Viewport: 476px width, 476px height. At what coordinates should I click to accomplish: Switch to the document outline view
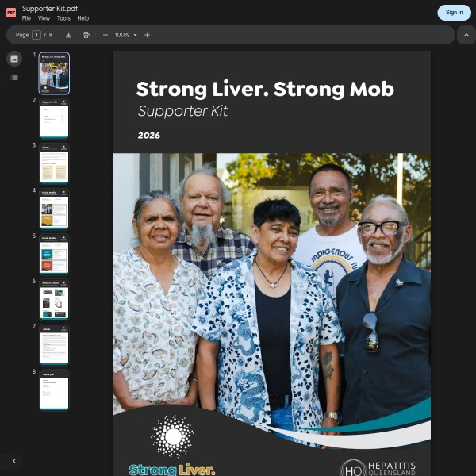14,78
